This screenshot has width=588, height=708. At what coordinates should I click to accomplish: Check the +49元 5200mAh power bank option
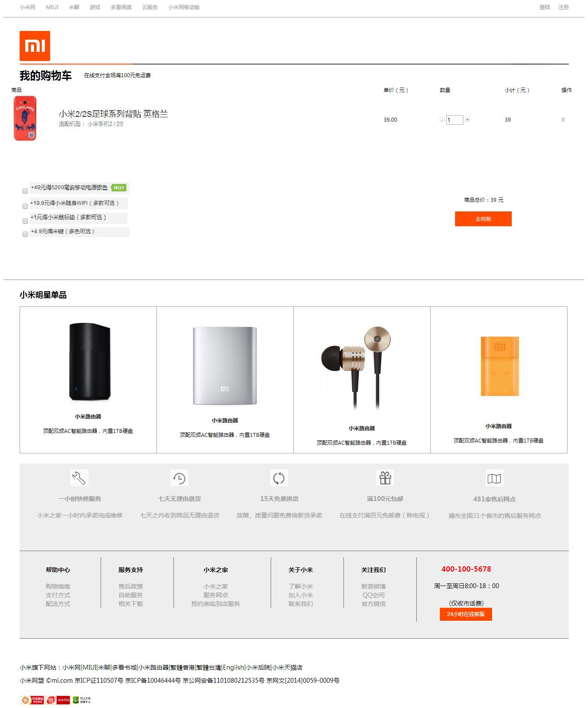[25, 191]
